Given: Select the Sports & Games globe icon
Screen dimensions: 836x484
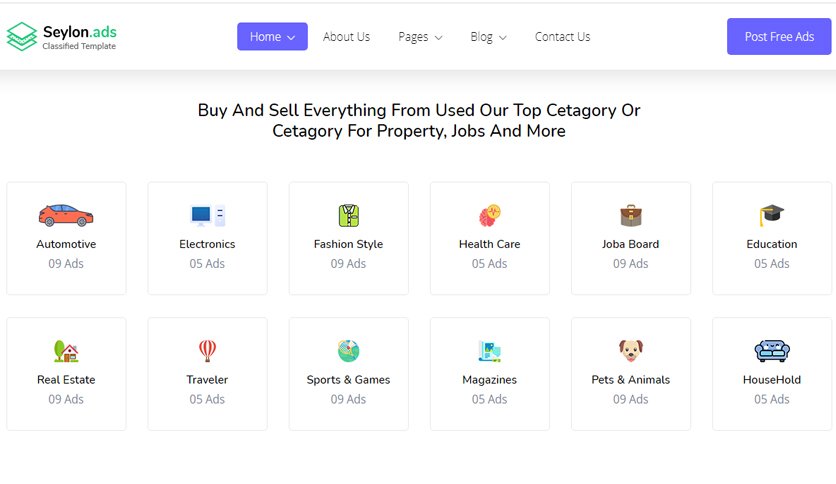Looking at the screenshot, I should pos(349,351).
